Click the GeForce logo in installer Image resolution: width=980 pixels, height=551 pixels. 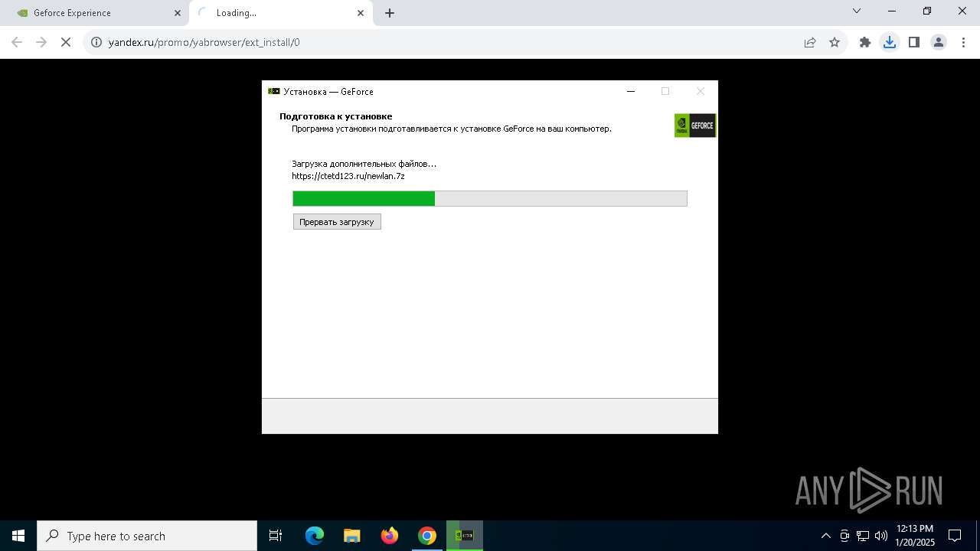coord(695,126)
